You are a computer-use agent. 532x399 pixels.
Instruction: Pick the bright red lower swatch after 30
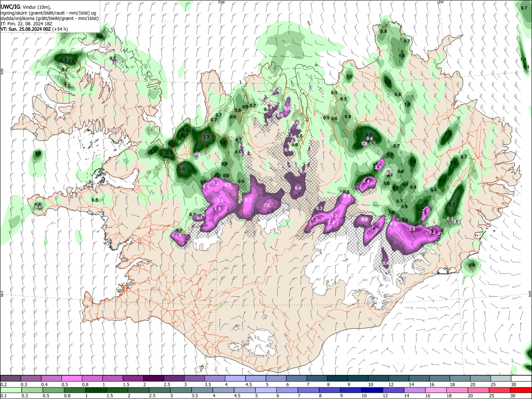521,390
